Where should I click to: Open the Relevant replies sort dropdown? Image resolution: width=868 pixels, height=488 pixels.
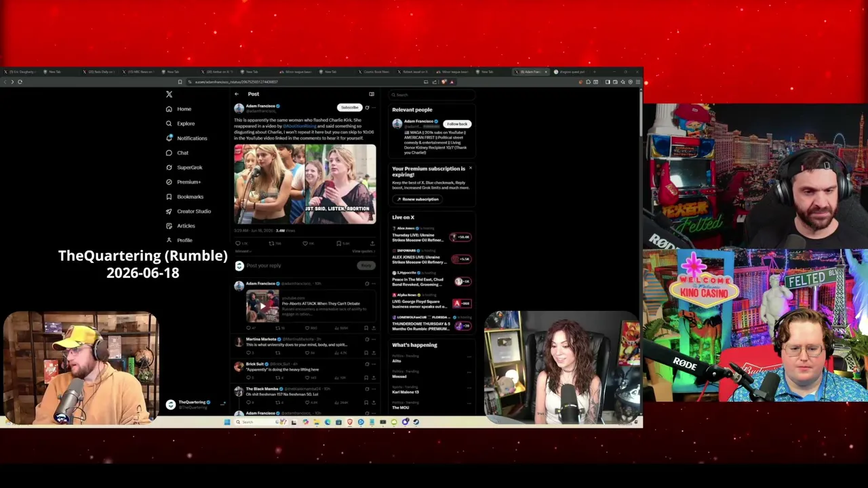[243, 251]
